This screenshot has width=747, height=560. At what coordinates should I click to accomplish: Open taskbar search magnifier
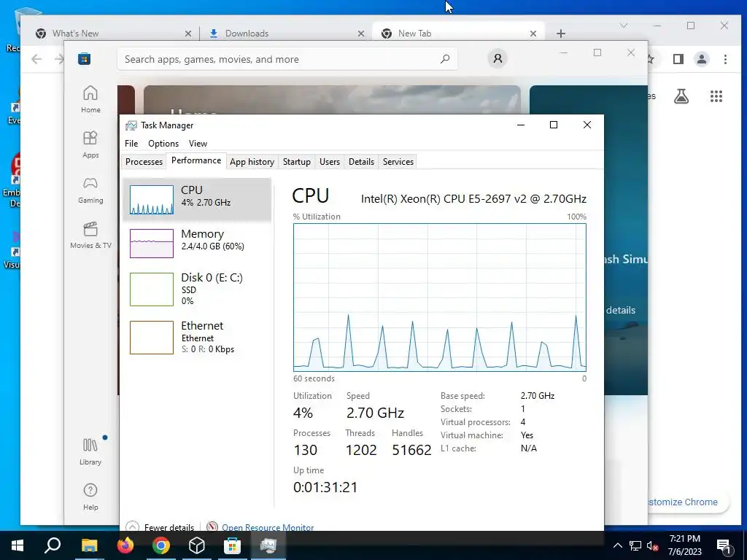tap(53, 545)
